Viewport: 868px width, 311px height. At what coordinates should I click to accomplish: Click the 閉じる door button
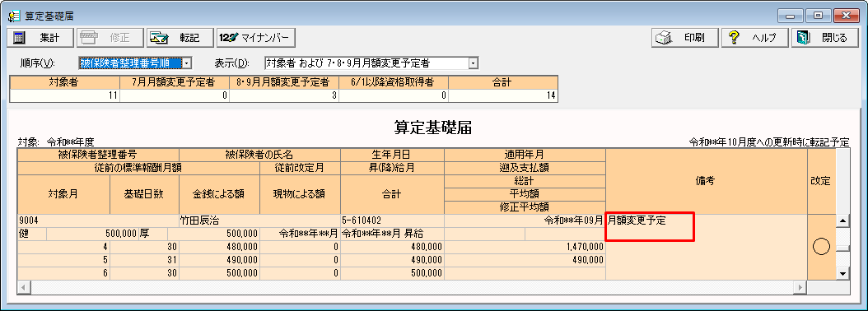824,38
